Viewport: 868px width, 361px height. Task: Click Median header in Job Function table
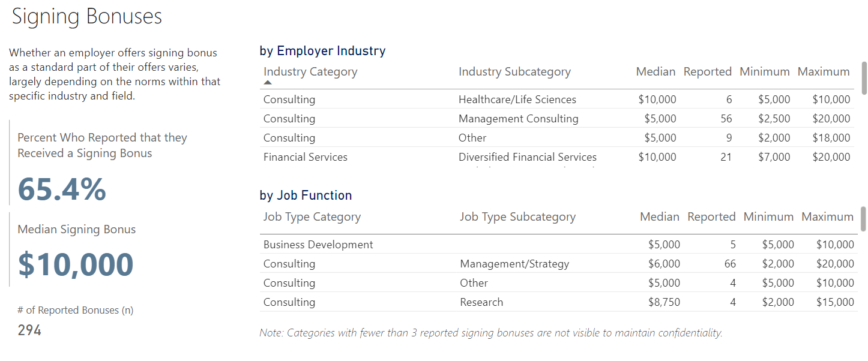(660, 217)
